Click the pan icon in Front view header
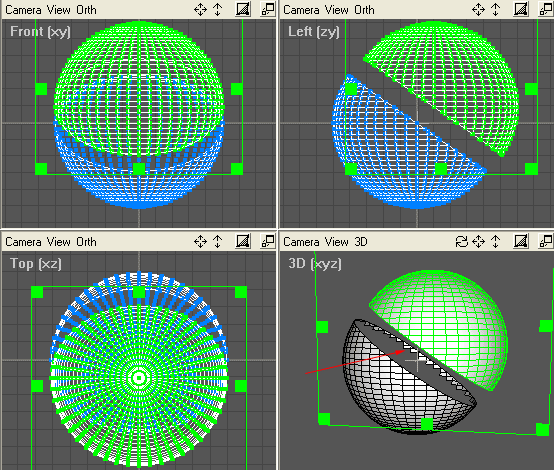The image size is (554, 470). (200, 10)
